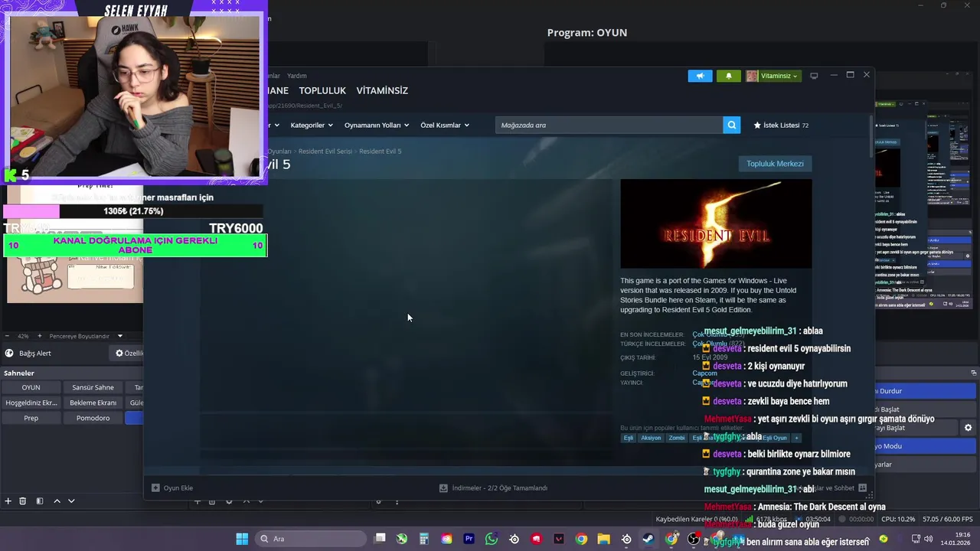The image size is (980, 551).
Task: Switch to the Prep scene
Action: click(x=31, y=418)
